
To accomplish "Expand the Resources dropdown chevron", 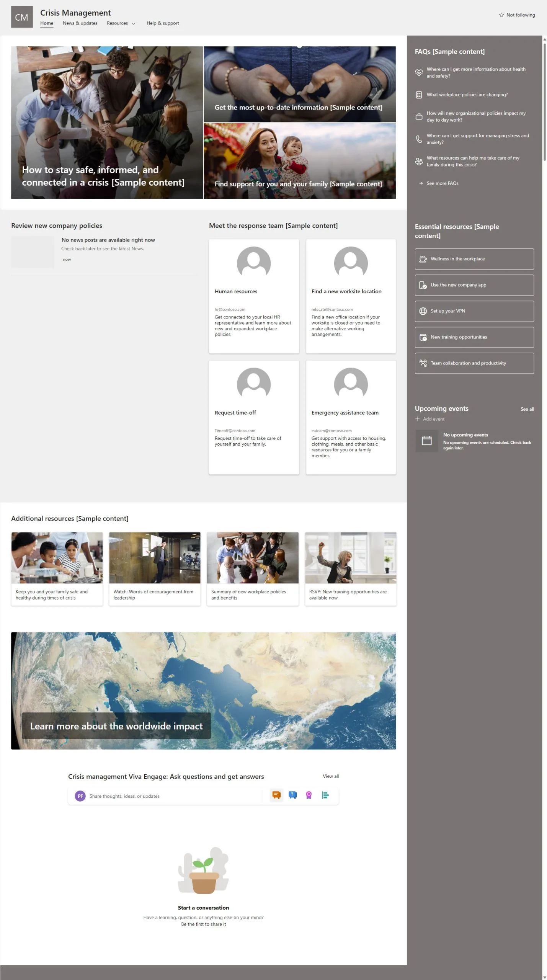I will coord(134,23).
